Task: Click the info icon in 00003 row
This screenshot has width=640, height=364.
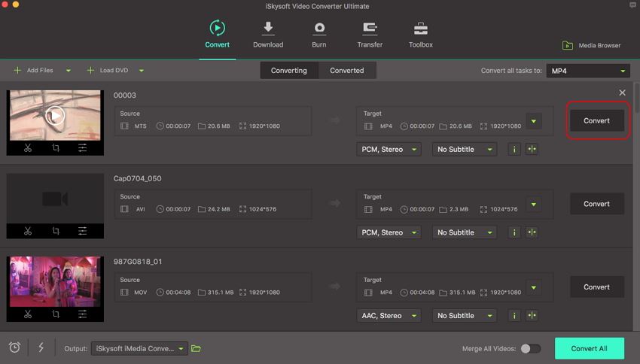Action: click(515, 149)
